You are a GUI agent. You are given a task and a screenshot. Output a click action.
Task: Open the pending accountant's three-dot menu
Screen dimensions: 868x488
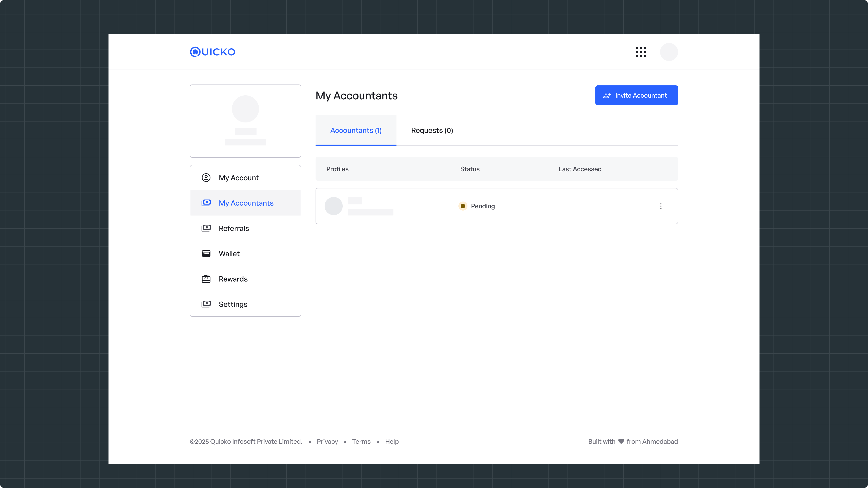(661, 206)
